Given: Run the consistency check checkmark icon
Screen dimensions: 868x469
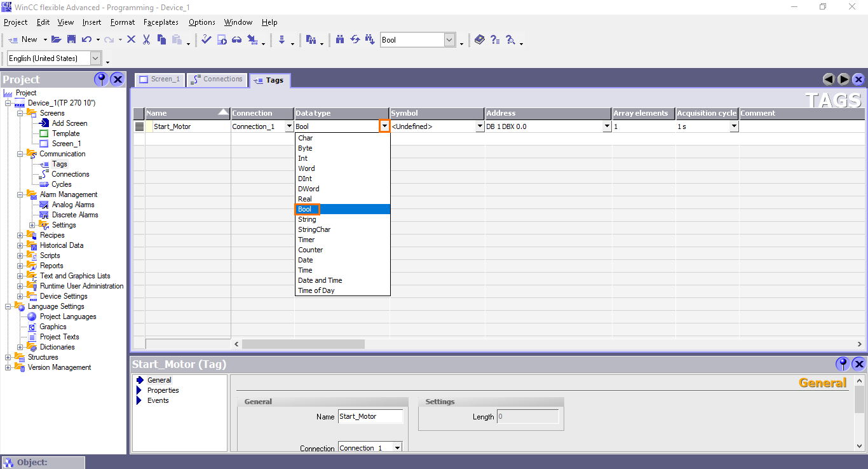Looking at the screenshot, I should (x=207, y=39).
